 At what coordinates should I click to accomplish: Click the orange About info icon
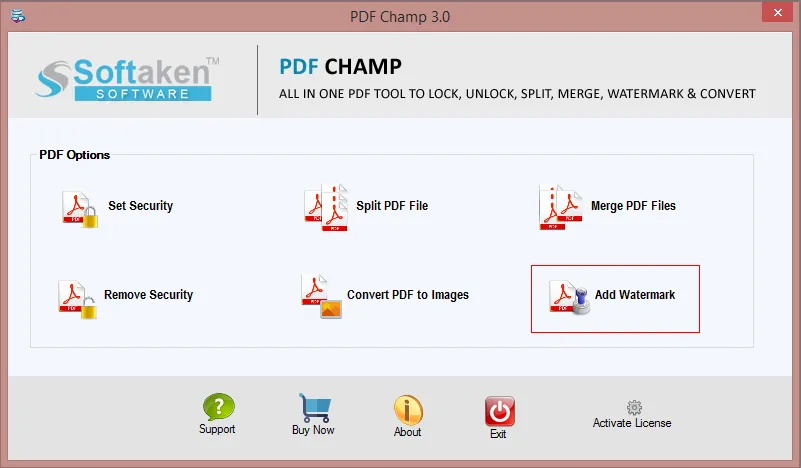(x=408, y=410)
